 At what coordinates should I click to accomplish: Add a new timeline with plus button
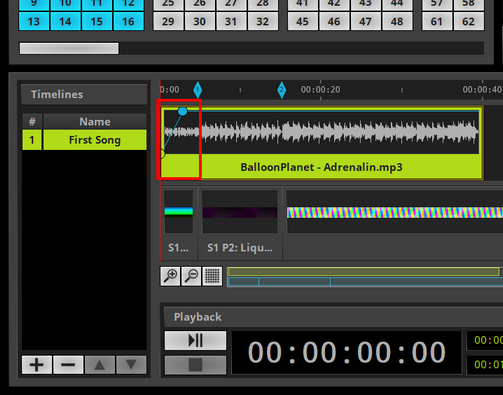(37, 365)
